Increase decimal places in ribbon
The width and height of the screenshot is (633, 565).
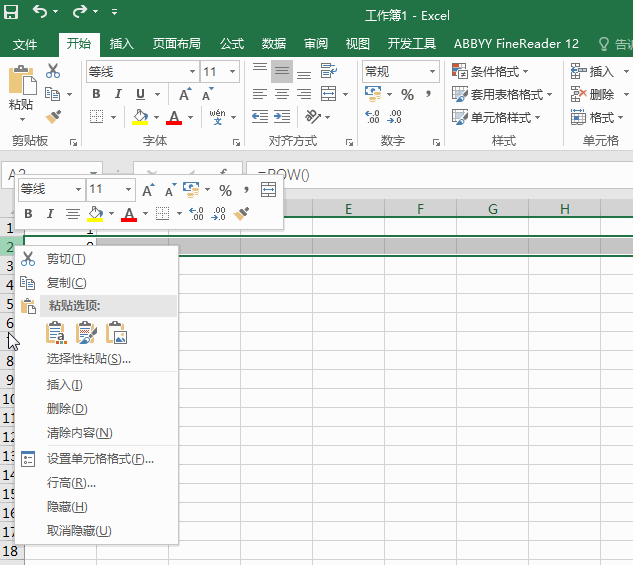pyautogui.click(x=372, y=117)
